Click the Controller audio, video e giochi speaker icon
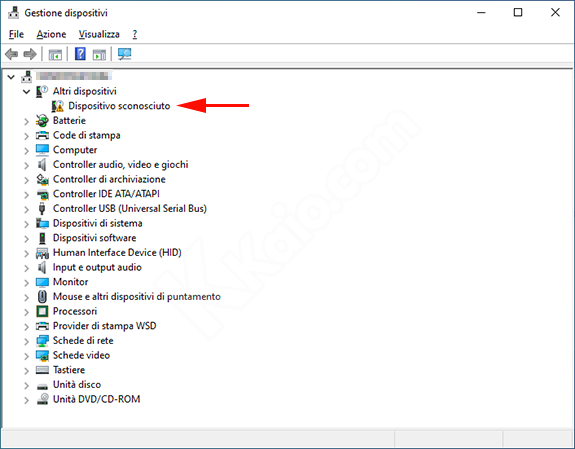This screenshot has height=449, width=575. coord(42,164)
